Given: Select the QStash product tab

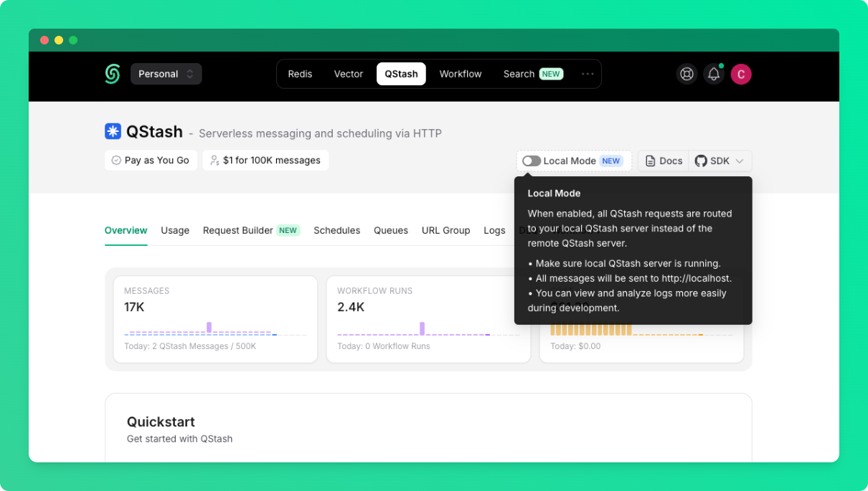Looking at the screenshot, I should [x=401, y=74].
